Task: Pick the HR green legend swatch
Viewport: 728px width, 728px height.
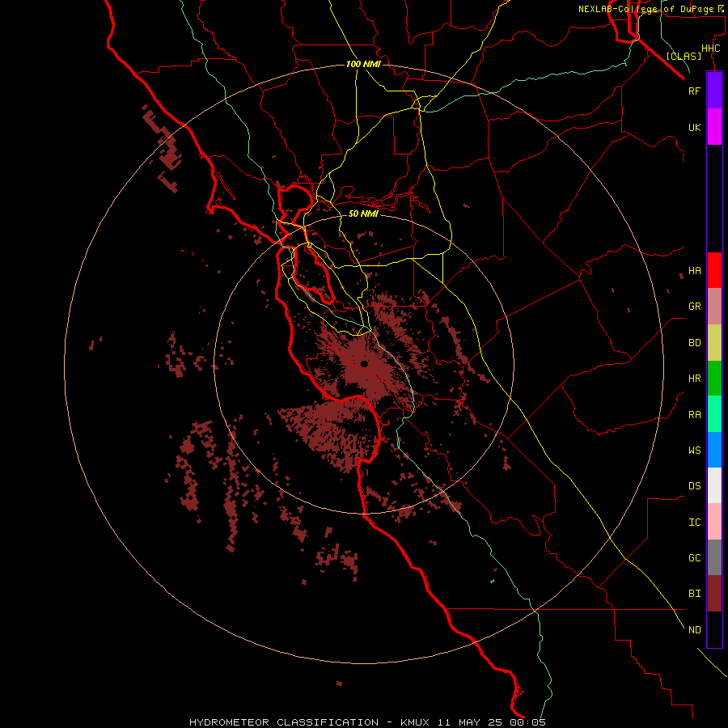Action: (x=714, y=379)
